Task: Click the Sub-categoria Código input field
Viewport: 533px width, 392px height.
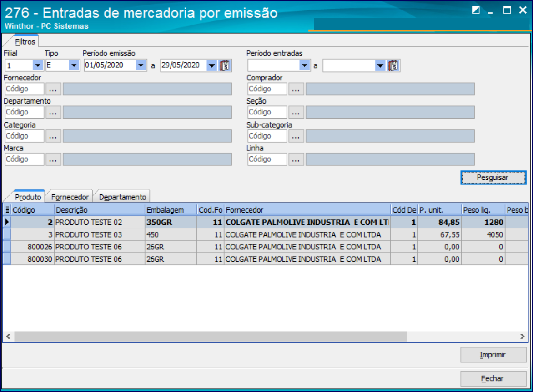Action: click(267, 136)
